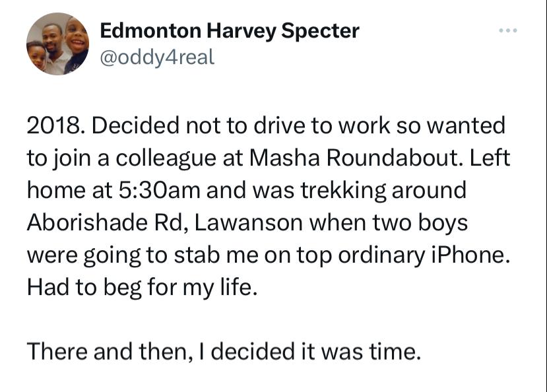Open the three-dot more options menu

(507, 31)
